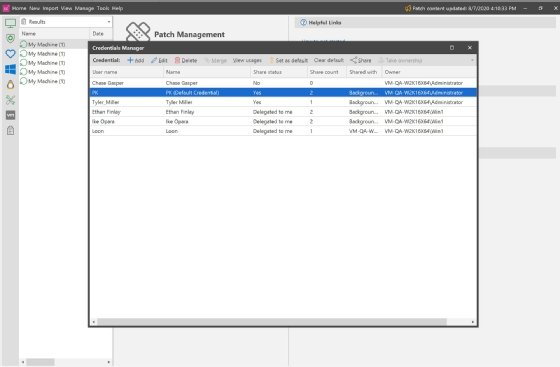This screenshot has height=367, width=560.
Task: Click the patch content updated notification icon
Action: [x=408, y=8]
